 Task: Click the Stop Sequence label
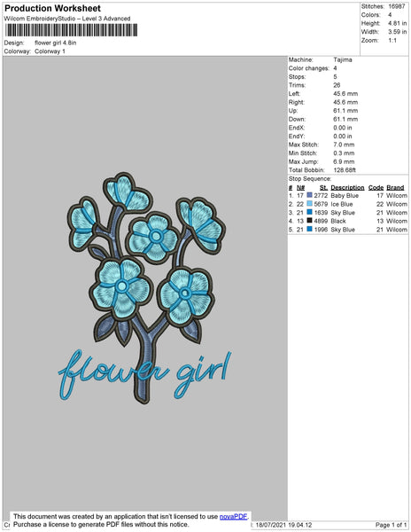[x=310, y=179]
